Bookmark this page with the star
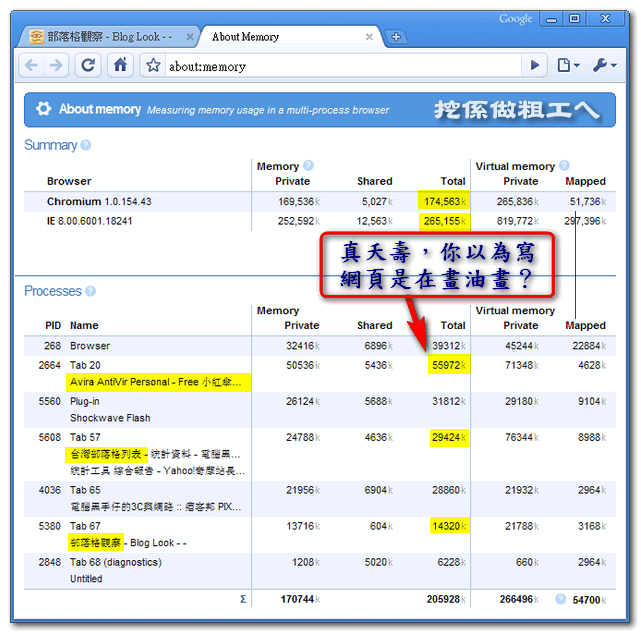 (153, 65)
